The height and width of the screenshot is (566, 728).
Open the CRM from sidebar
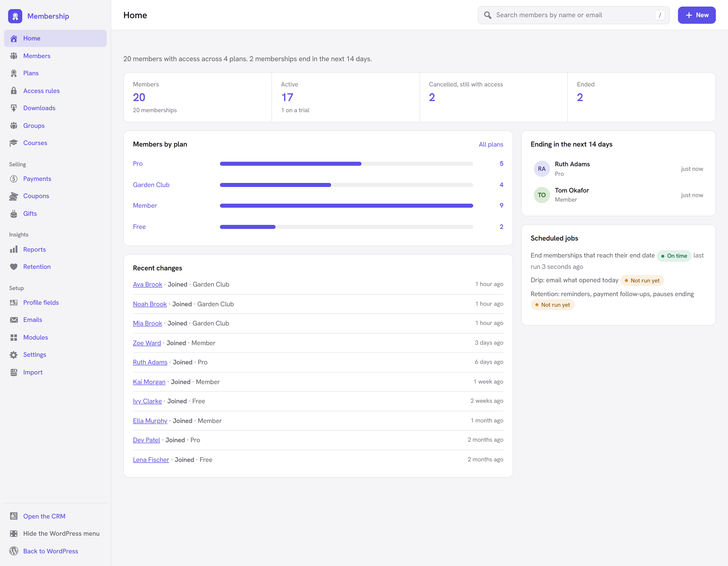point(55,516)
